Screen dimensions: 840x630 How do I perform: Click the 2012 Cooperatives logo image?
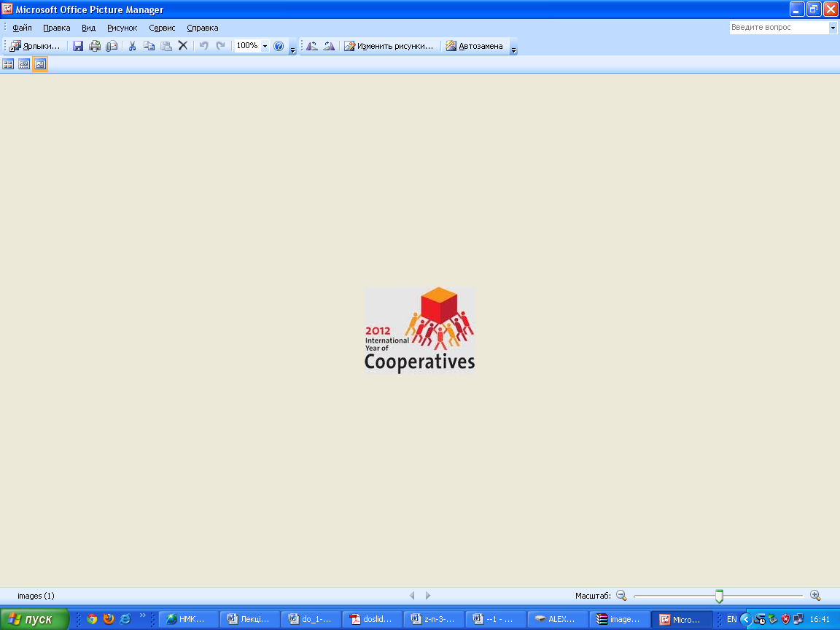click(420, 330)
